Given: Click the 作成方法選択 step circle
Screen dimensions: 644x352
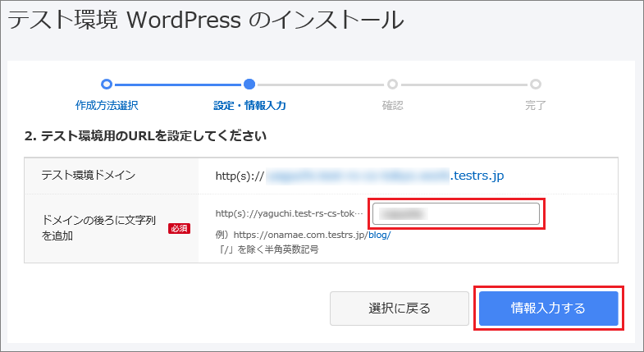Looking at the screenshot, I should tap(107, 85).
